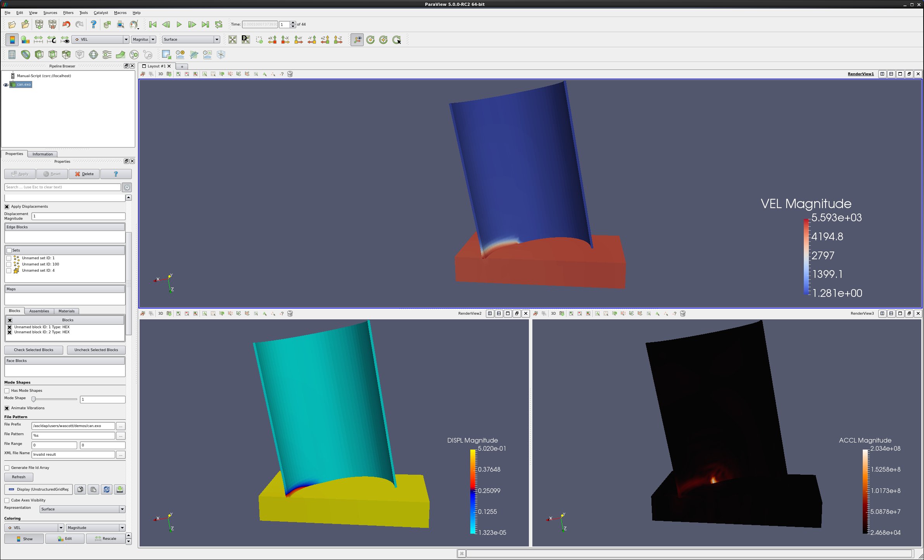The height and width of the screenshot is (560, 924).
Task: Uncheck Animate Vibrations checkbox
Action: pos(7,408)
